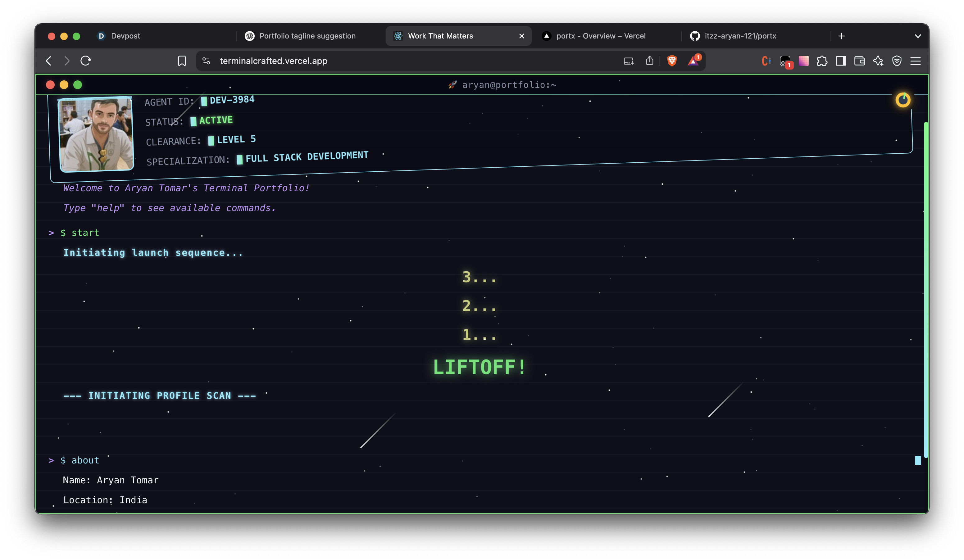The width and height of the screenshot is (964, 560).
Task: Expand the tab search chevron
Action: [x=917, y=36]
